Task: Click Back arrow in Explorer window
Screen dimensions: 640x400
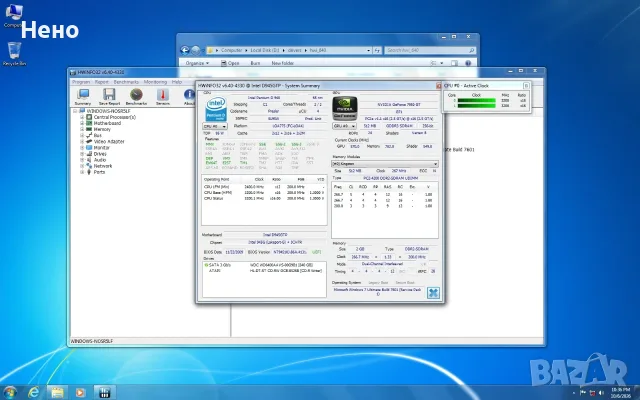Action: click(x=185, y=50)
